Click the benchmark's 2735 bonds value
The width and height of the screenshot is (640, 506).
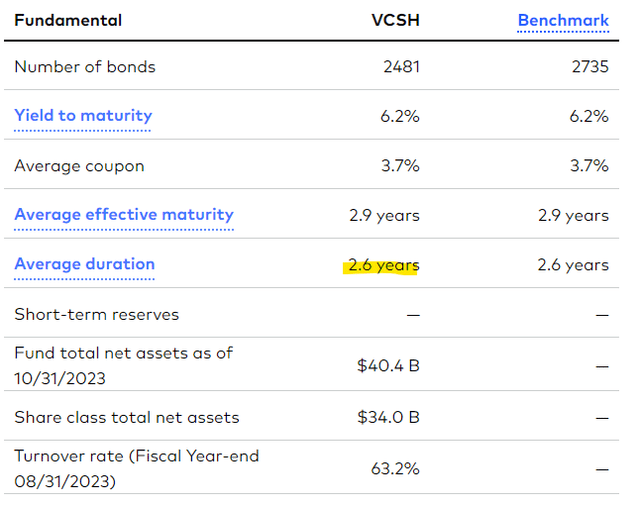(588, 67)
